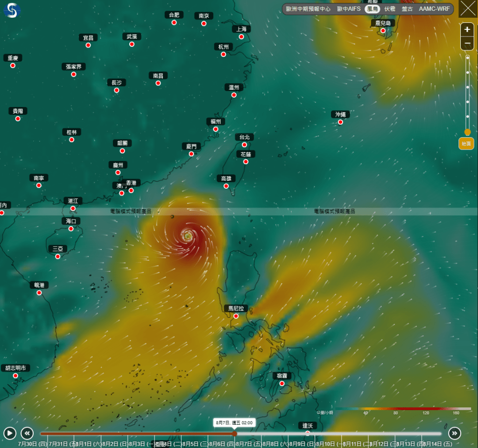Zoom in with the plus button
The image size is (478, 448).
[467, 29]
